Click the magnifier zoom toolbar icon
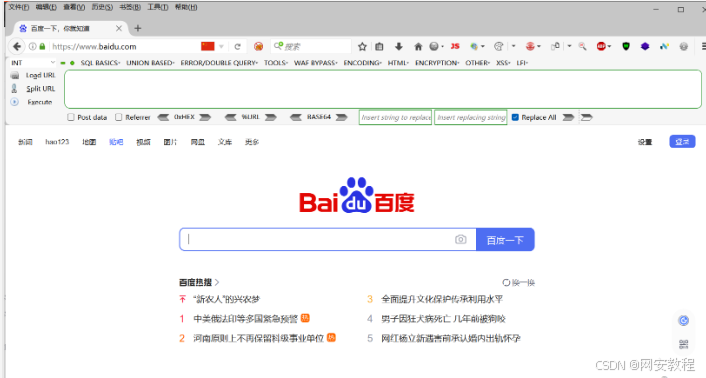Viewport: 706px width, 378px height. tap(582, 46)
